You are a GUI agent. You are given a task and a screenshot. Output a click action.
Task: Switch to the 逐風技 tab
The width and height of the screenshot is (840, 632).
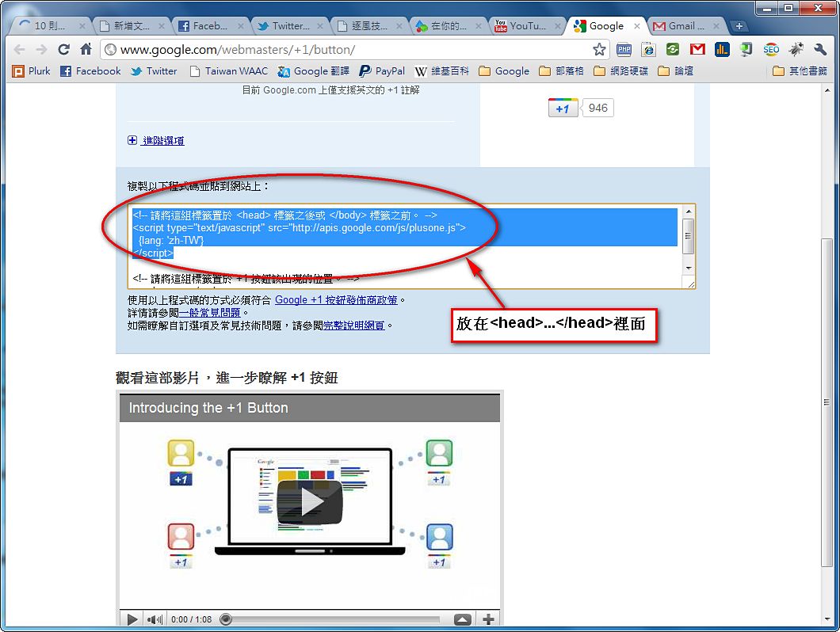click(x=368, y=25)
